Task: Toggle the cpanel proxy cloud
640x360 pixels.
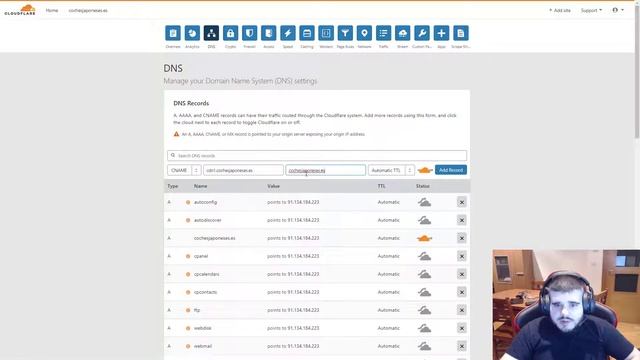Action: tap(424, 256)
